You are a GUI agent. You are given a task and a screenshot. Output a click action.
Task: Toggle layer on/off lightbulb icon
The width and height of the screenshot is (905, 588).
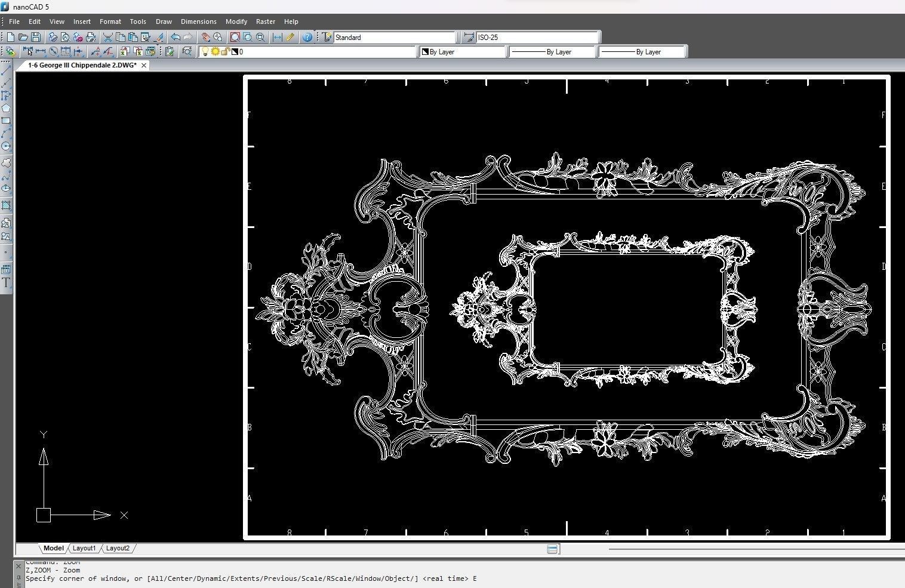(x=205, y=52)
